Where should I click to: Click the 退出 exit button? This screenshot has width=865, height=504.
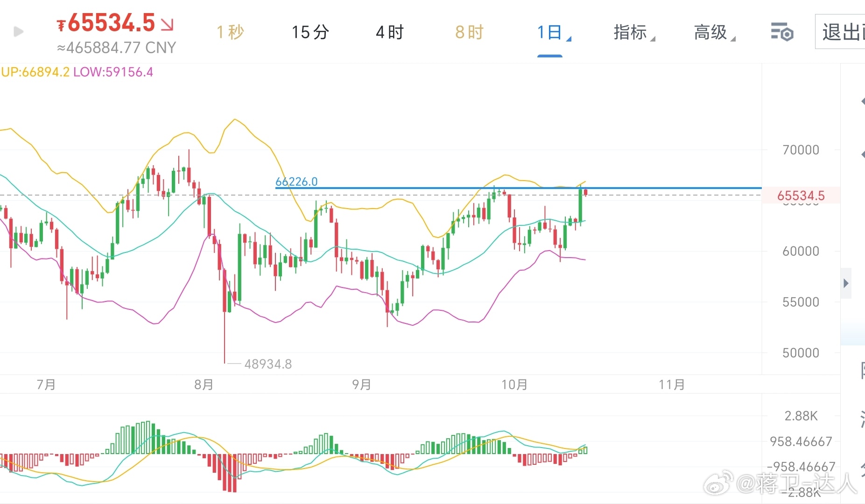coord(840,32)
